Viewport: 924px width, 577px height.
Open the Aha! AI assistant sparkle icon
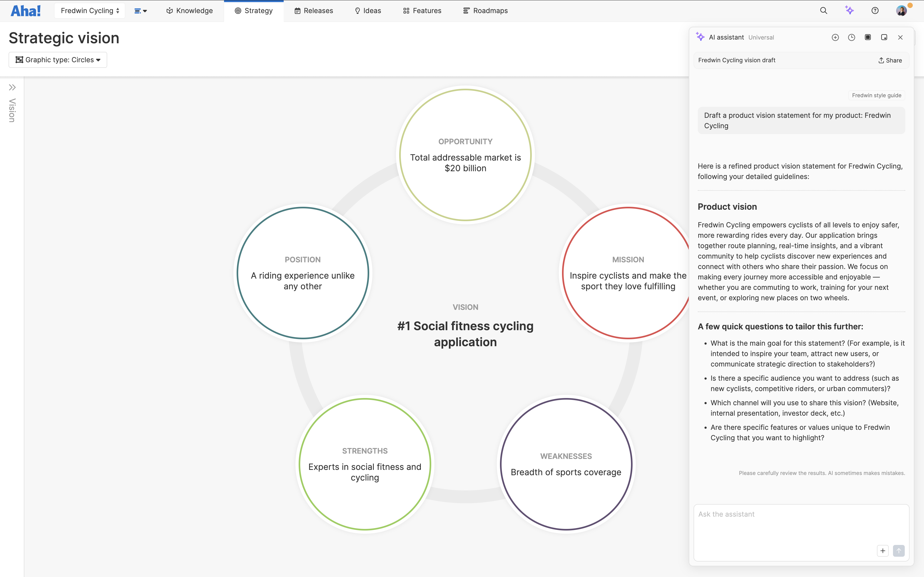[850, 10]
